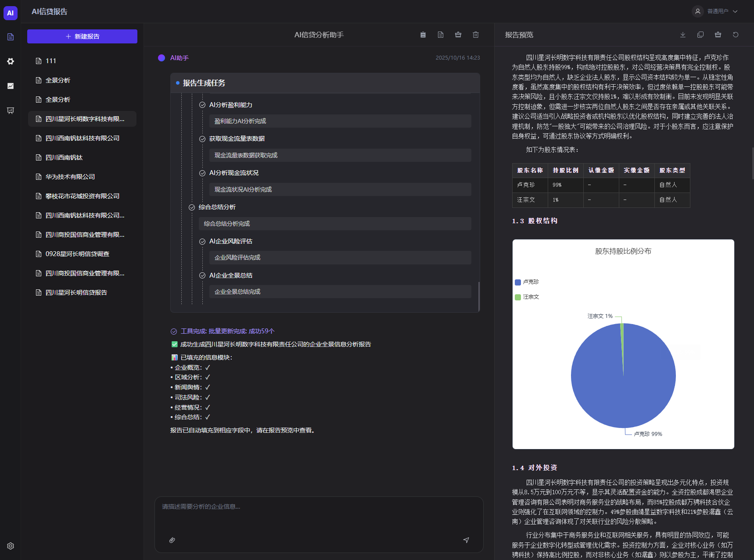Image resolution: width=754 pixels, height=560 pixels.
Task: Click the document icon in the assistant header
Action: [441, 35]
